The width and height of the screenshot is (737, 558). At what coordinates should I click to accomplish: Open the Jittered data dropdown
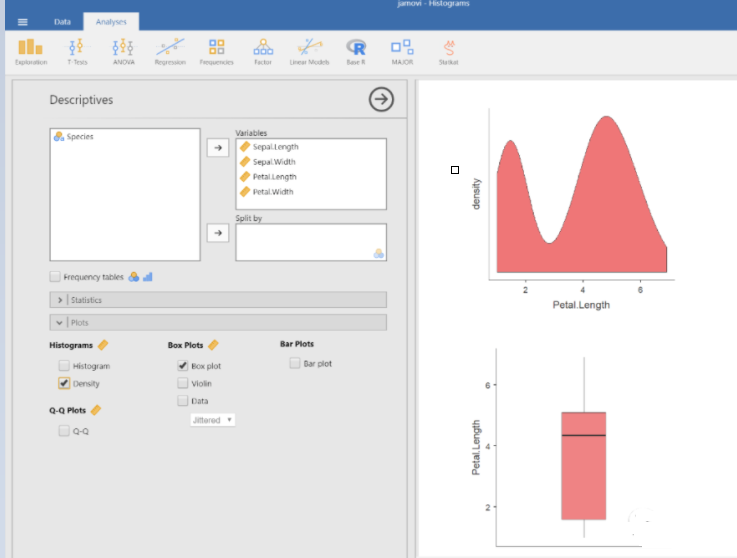pyautogui.click(x=213, y=420)
